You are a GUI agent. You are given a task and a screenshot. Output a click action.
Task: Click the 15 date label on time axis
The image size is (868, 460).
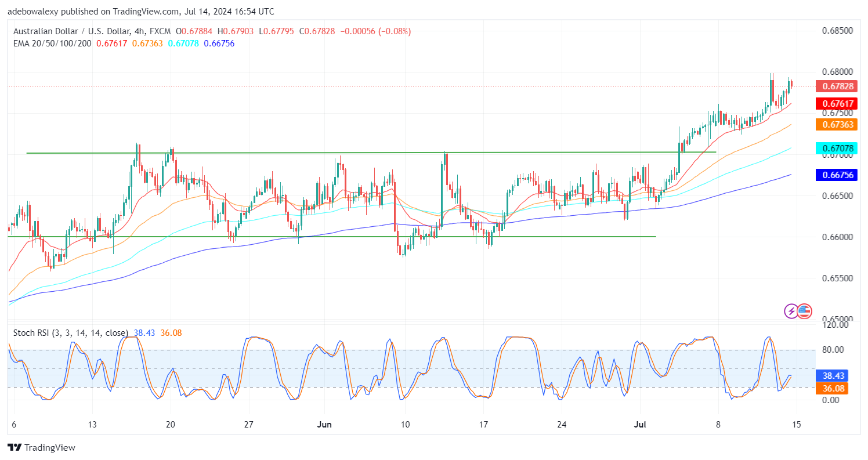pos(797,425)
